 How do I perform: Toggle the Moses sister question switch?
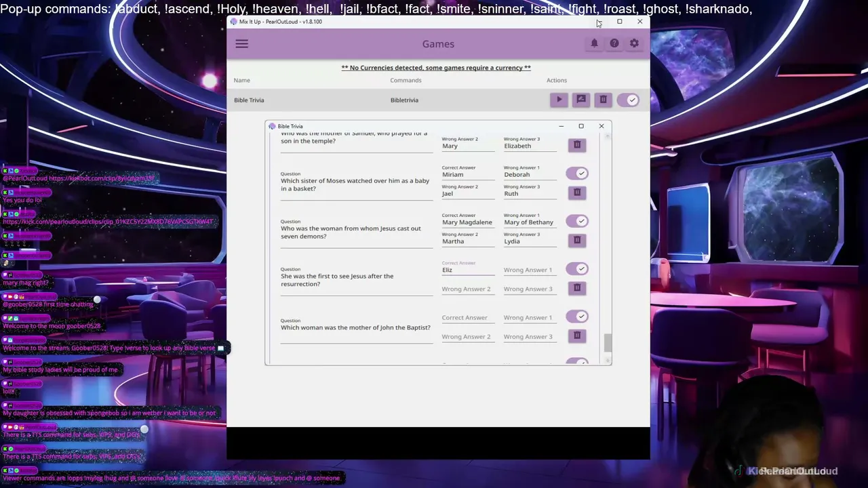577,174
